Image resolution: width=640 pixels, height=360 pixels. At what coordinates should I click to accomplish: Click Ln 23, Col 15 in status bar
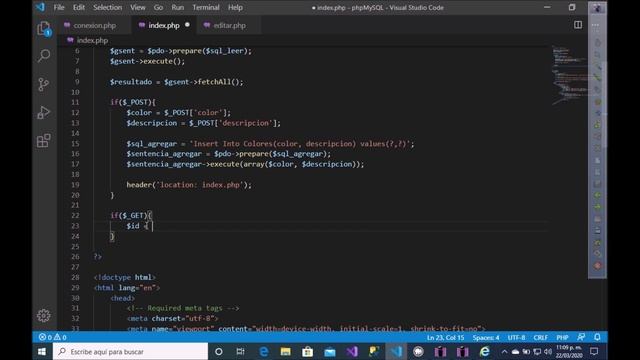[445, 338]
